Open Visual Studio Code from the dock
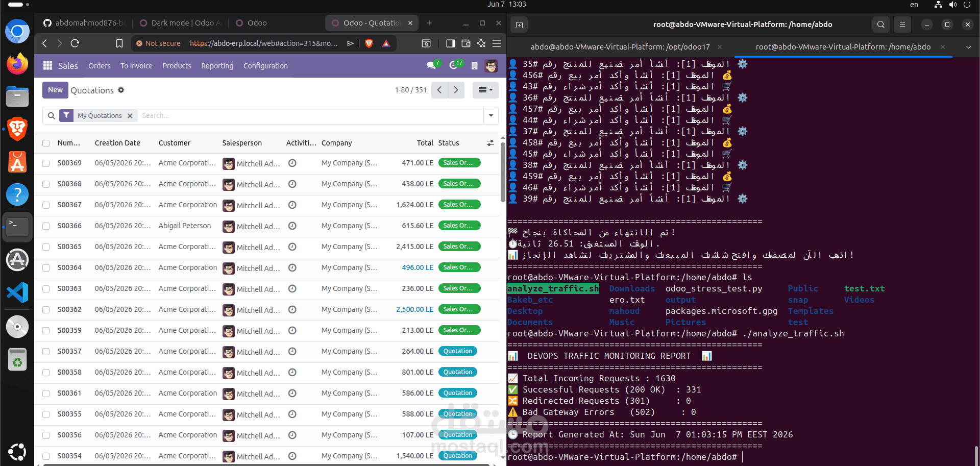Screen dimensions: 980x466 (17, 292)
